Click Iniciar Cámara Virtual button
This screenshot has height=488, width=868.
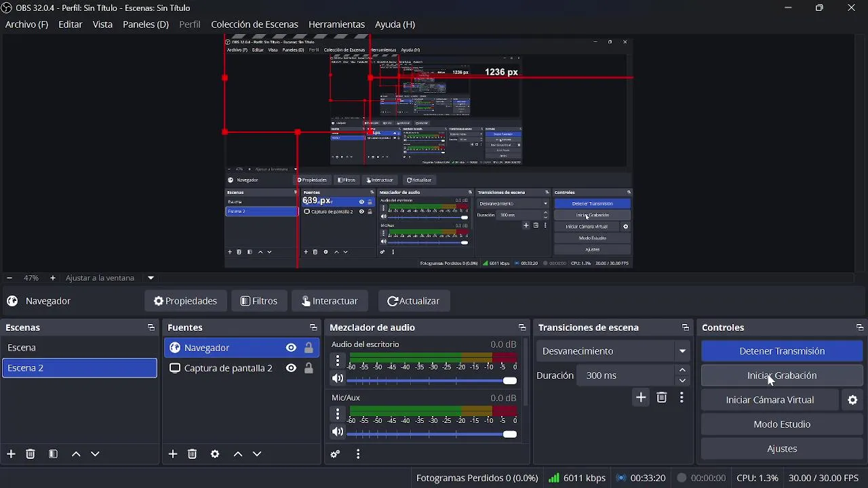pos(770,400)
